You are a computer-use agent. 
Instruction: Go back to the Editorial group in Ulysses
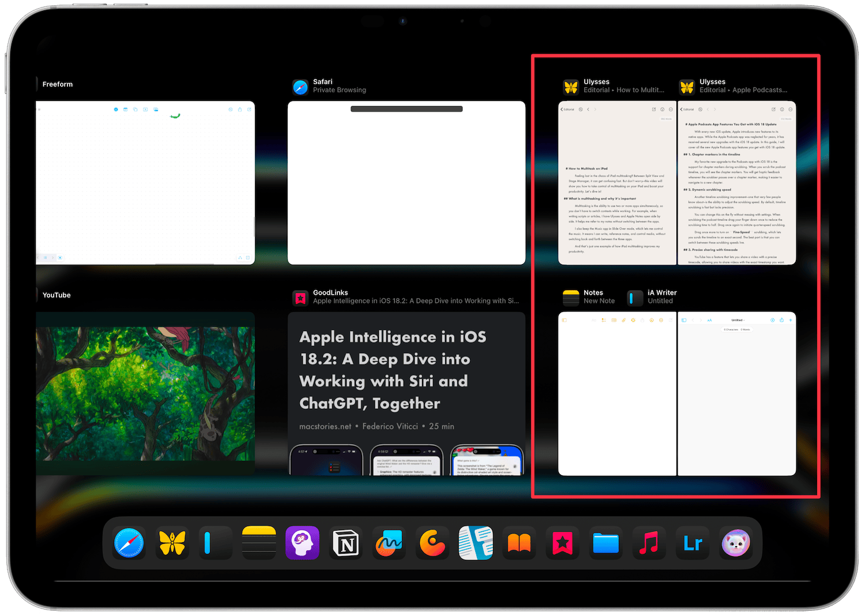pos(566,109)
